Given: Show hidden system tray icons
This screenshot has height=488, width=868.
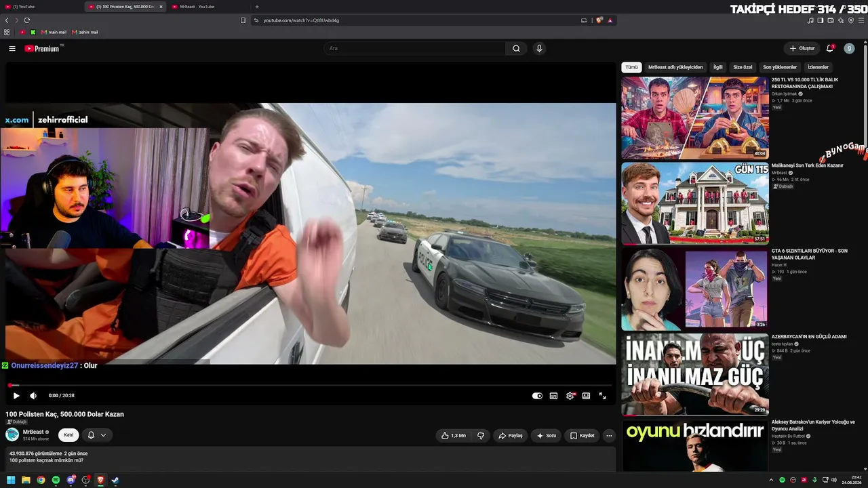Looking at the screenshot, I should click(771, 480).
